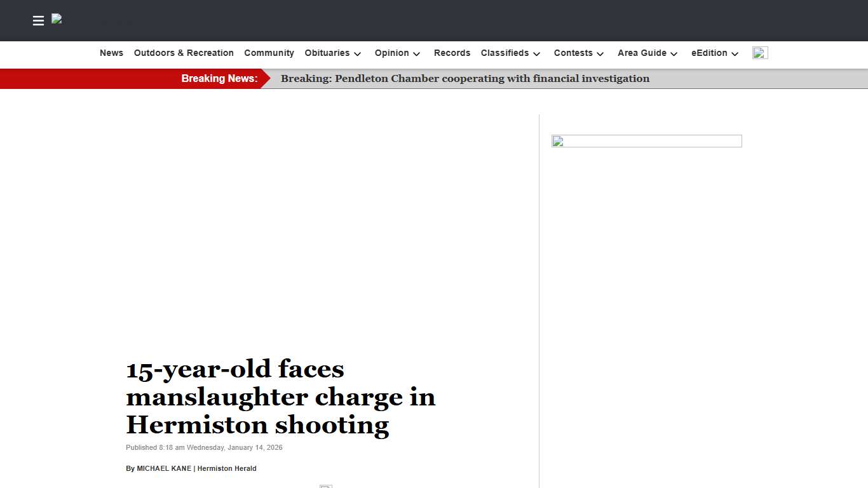Click the search icon beside eEdition
868x488 pixels.
760,53
